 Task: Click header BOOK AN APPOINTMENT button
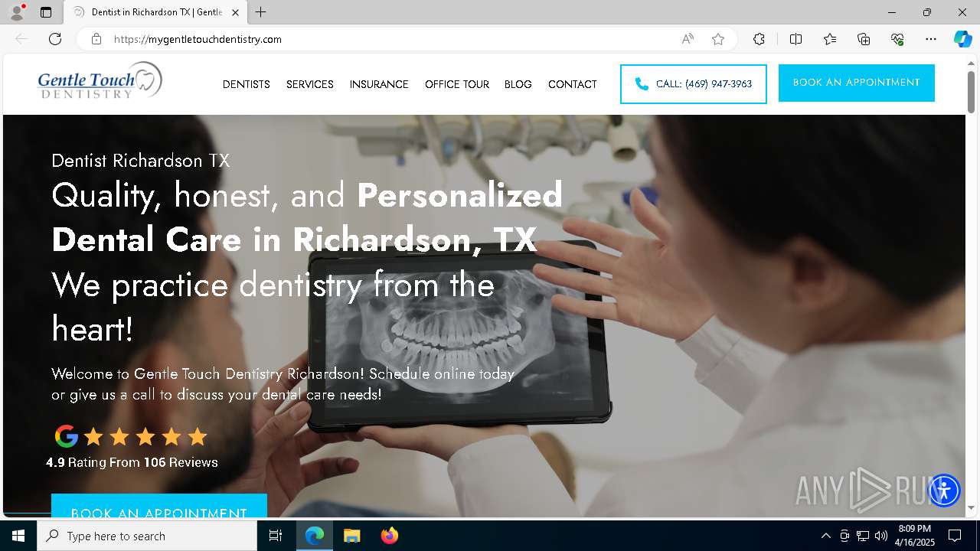857,83
